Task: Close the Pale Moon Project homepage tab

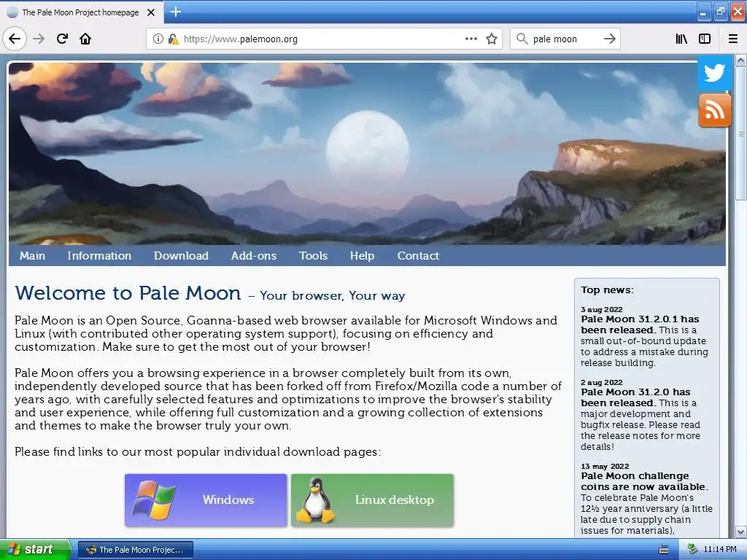Action: pos(151,12)
